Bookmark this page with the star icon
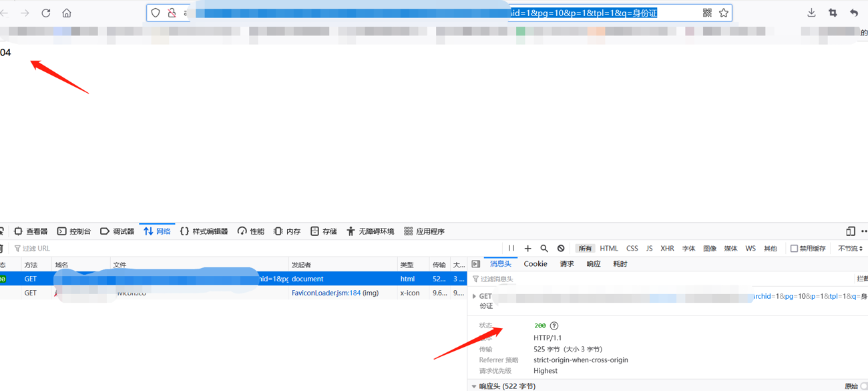The height and width of the screenshot is (391, 868). 724,13
